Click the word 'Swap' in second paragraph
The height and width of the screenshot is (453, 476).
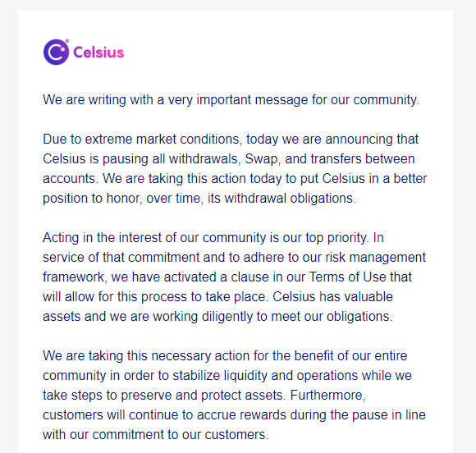coord(263,159)
